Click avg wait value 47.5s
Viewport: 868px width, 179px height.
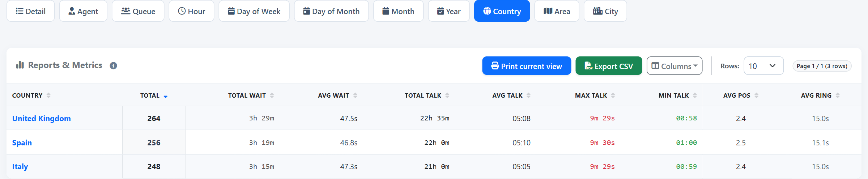tap(349, 119)
